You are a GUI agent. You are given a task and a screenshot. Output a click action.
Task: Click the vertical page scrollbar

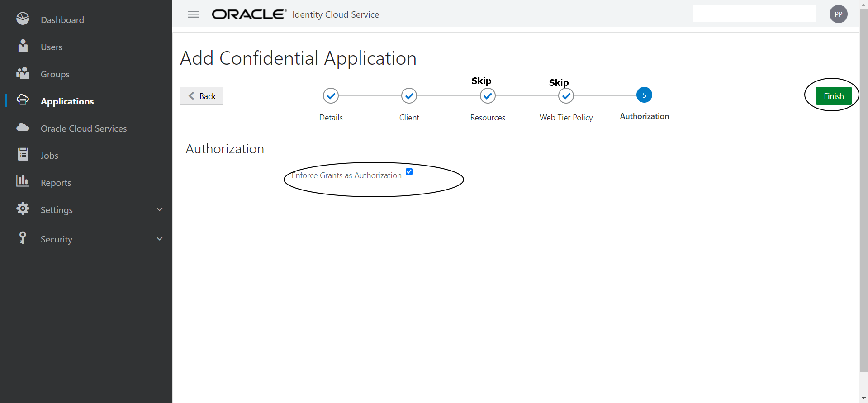[x=863, y=181]
